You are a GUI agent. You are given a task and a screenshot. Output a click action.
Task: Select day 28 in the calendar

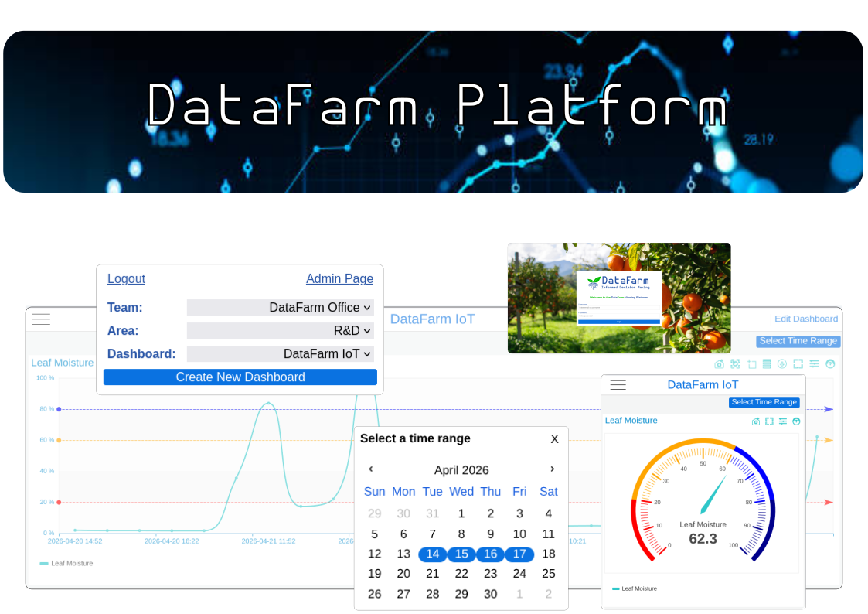point(432,594)
